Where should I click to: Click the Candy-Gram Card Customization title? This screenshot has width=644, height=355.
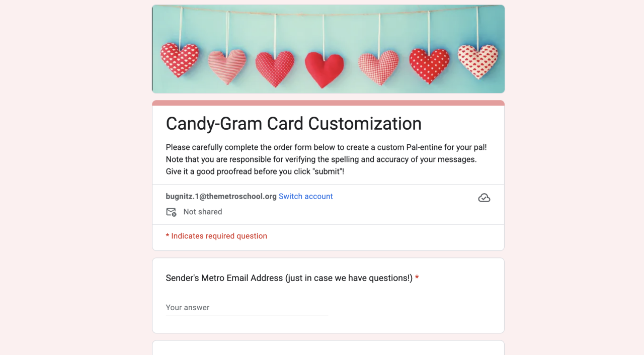tap(293, 124)
